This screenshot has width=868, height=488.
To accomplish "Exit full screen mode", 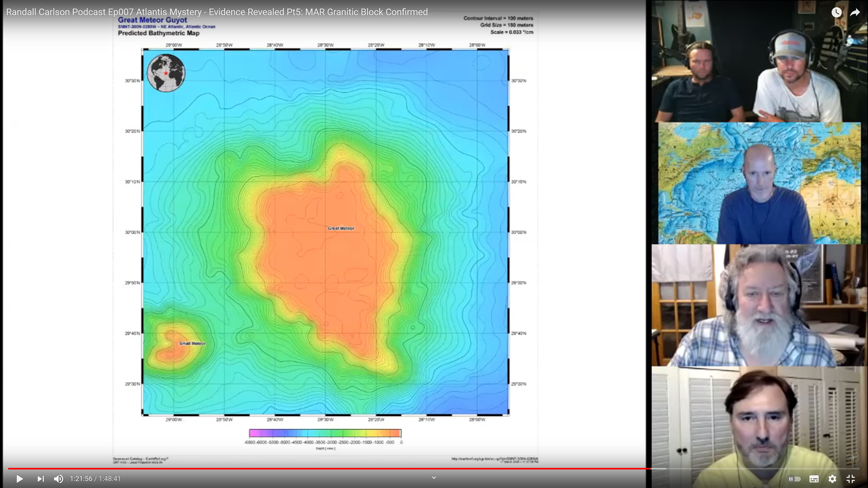I will click(850, 479).
